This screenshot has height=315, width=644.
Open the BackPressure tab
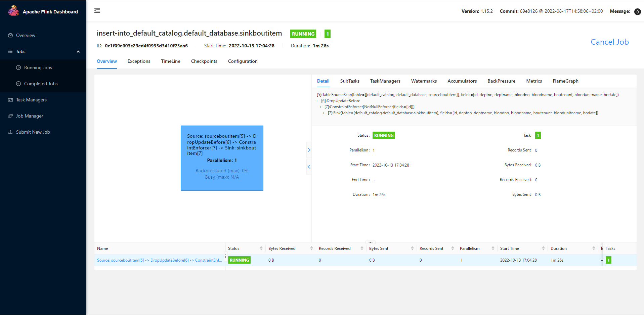click(x=502, y=81)
